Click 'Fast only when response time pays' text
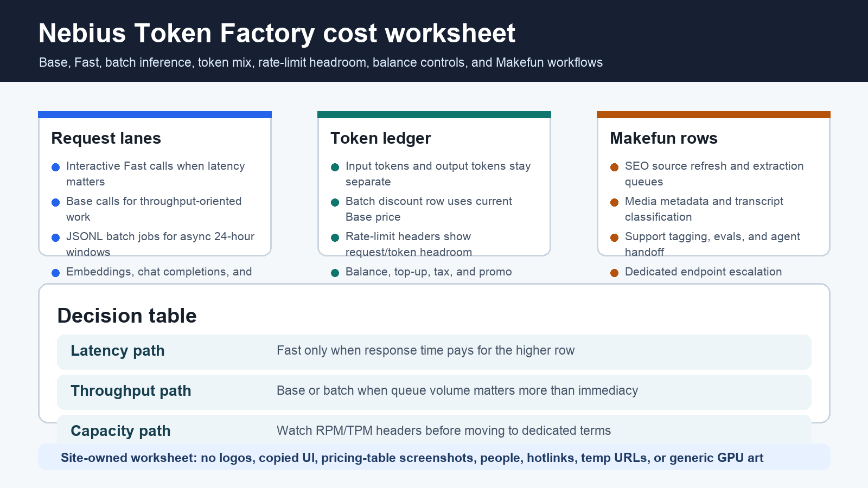Viewport: 868px width, 488px height. [425, 350]
